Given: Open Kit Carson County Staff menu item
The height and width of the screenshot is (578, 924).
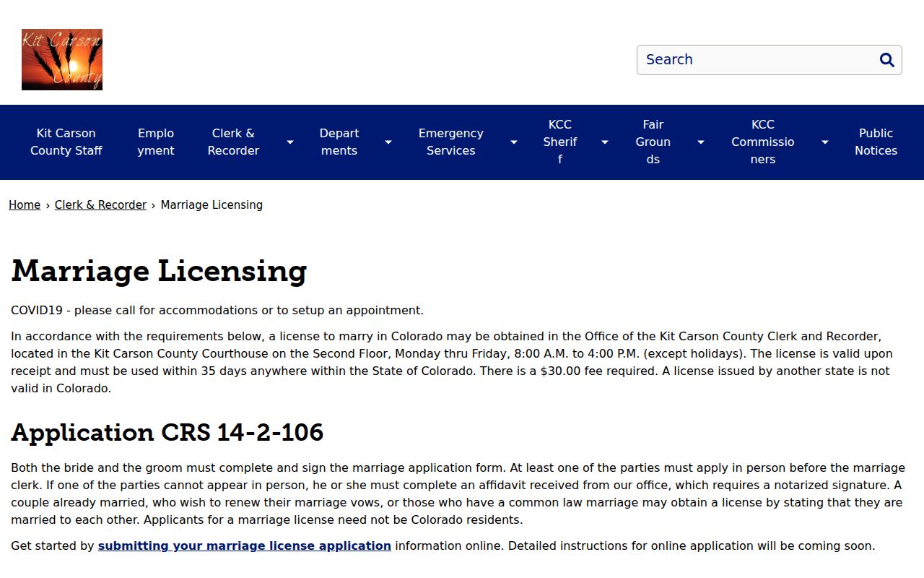Looking at the screenshot, I should pos(66,142).
